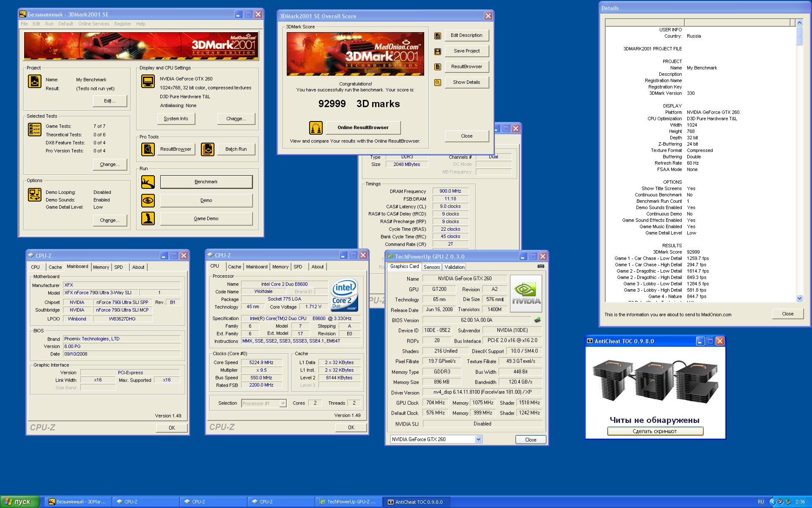Image resolution: width=812 pixels, height=508 pixels.
Task: Click the Core Speed 5224.9 MHz value
Action: [x=261, y=363]
